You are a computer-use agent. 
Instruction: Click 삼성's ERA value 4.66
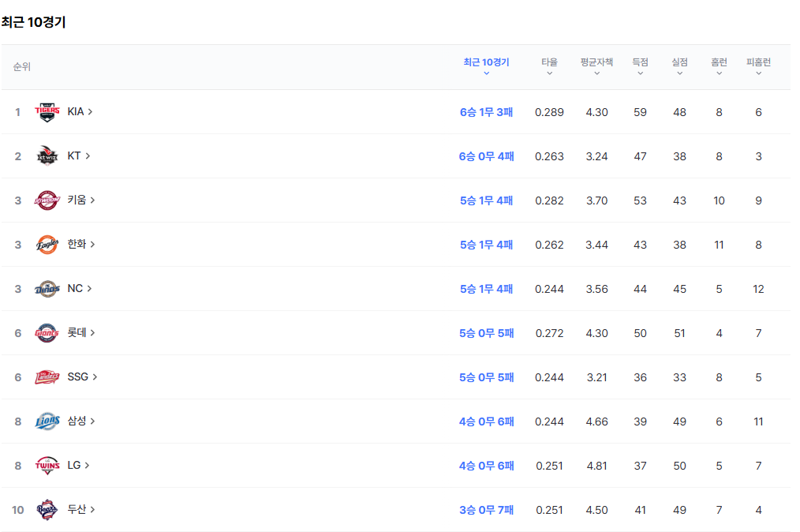596,422
